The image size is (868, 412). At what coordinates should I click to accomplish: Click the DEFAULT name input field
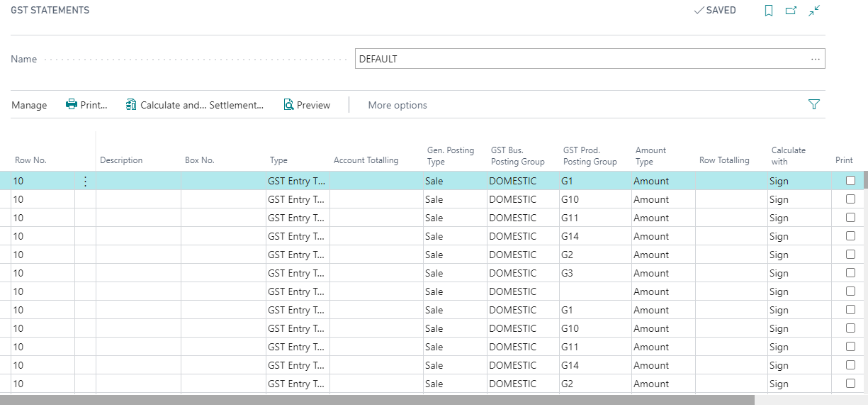pyautogui.click(x=581, y=59)
